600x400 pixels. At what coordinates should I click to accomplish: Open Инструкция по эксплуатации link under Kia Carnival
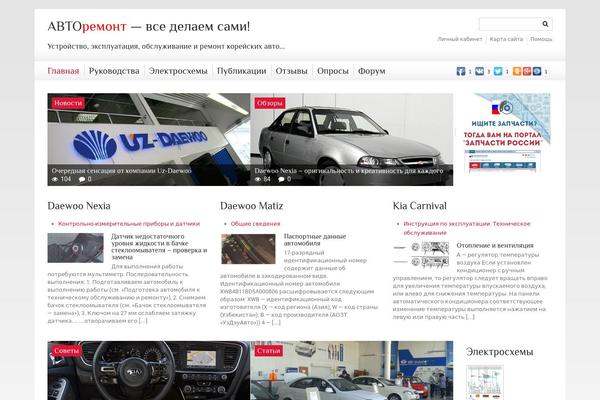[x=467, y=228]
